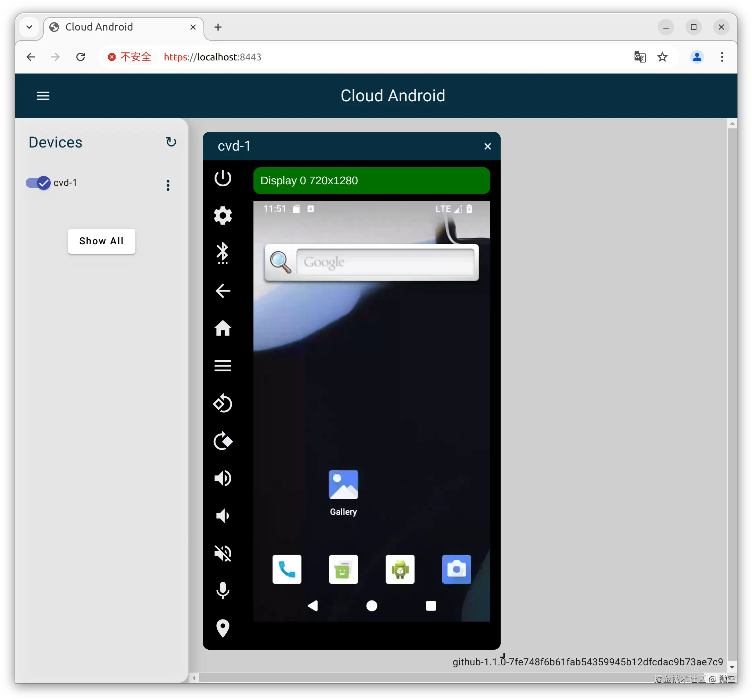Click the back arrow in the device control bar
Image resolution: width=752 pixels, height=700 pixels.
click(223, 291)
